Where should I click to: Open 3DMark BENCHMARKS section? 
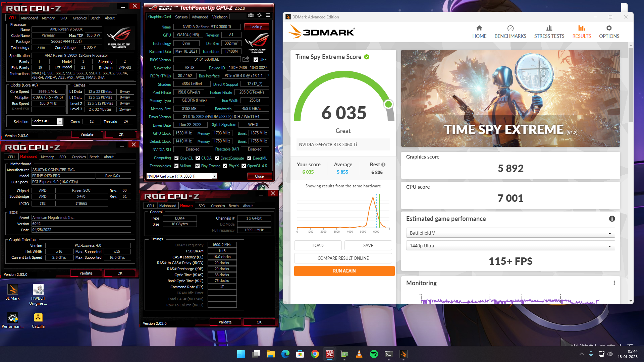[x=510, y=32]
